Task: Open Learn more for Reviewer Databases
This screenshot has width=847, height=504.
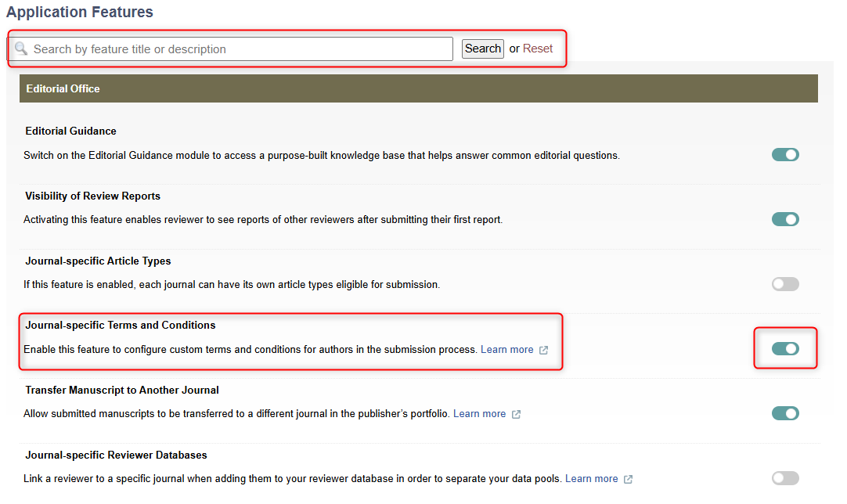Action: (591, 479)
